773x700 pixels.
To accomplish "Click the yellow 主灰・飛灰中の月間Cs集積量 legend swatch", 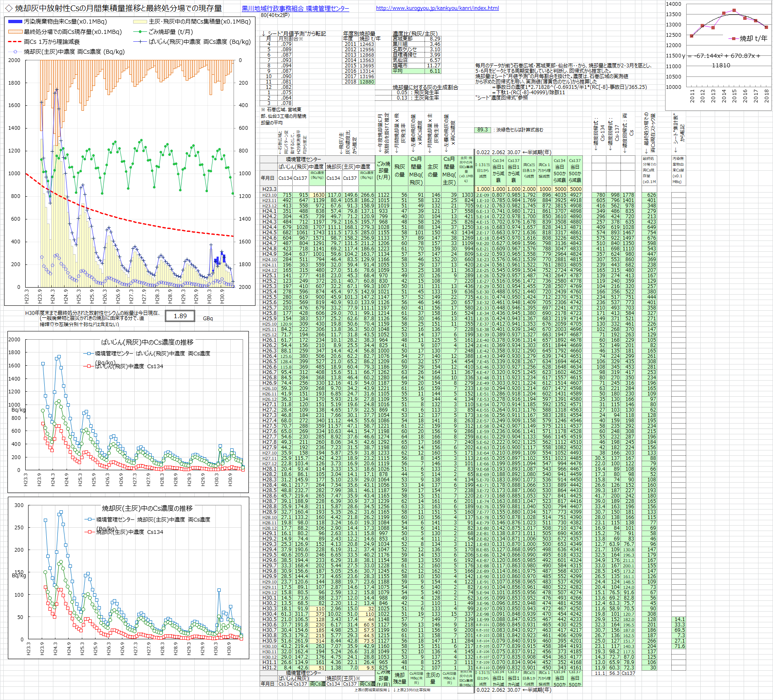I will [140, 21].
